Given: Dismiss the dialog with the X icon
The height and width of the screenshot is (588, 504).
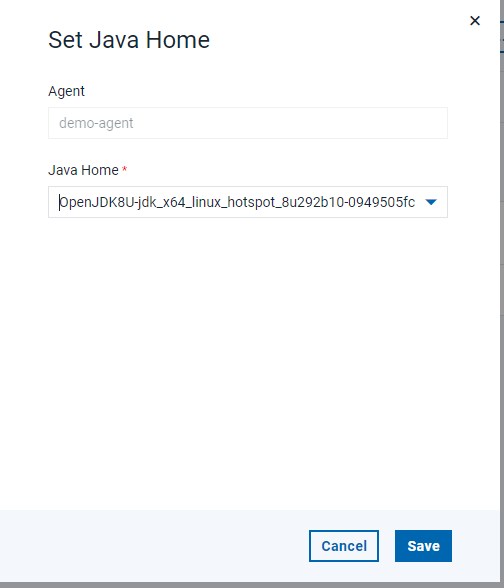Looking at the screenshot, I should tap(475, 21).
